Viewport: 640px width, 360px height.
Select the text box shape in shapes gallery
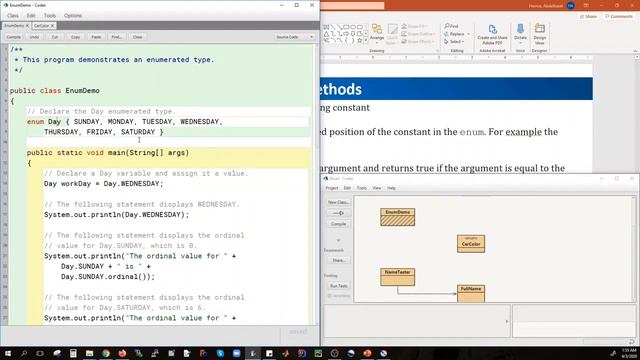pos(326,27)
